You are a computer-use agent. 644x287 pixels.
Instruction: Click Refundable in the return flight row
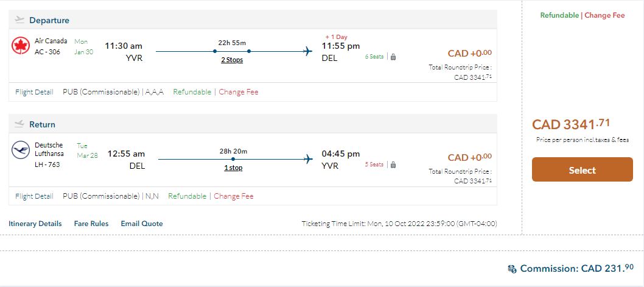[x=187, y=196]
